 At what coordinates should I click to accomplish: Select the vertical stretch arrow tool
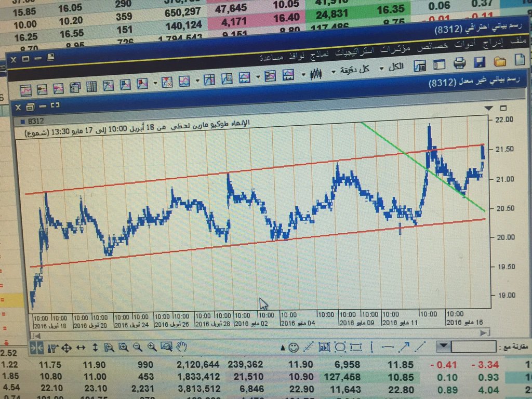tap(95, 348)
